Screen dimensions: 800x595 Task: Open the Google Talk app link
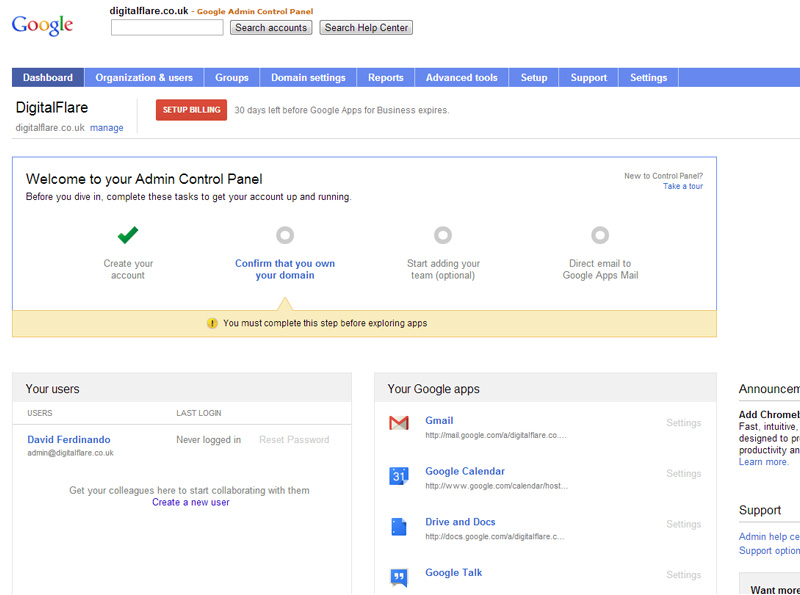point(454,573)
